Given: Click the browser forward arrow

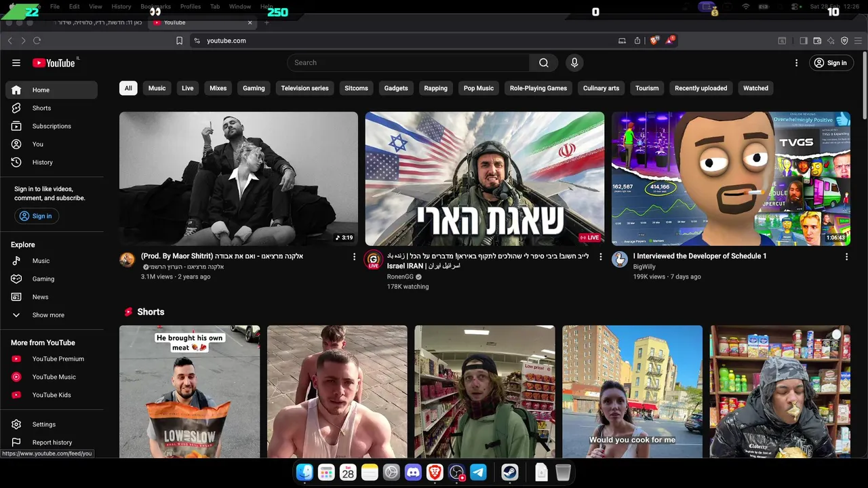Looking at the screenshot, I should pos(23,41).
